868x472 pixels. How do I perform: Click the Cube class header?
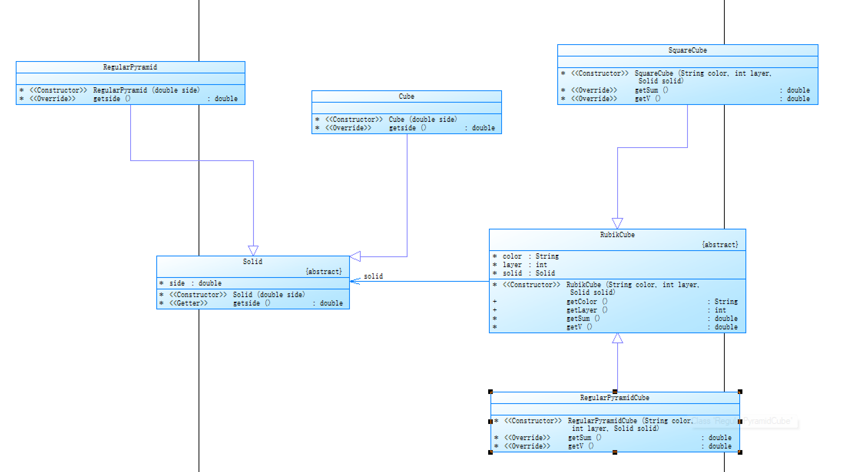coord(406,96)
